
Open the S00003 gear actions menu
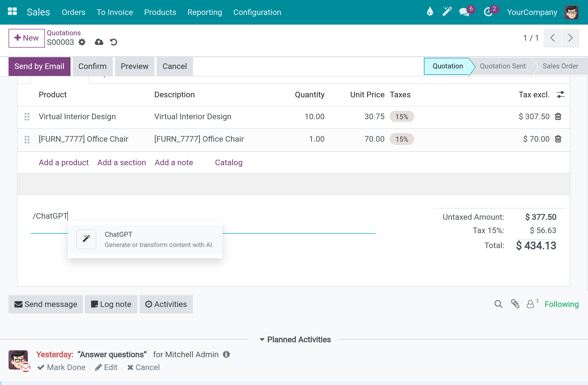click(82, 42)
